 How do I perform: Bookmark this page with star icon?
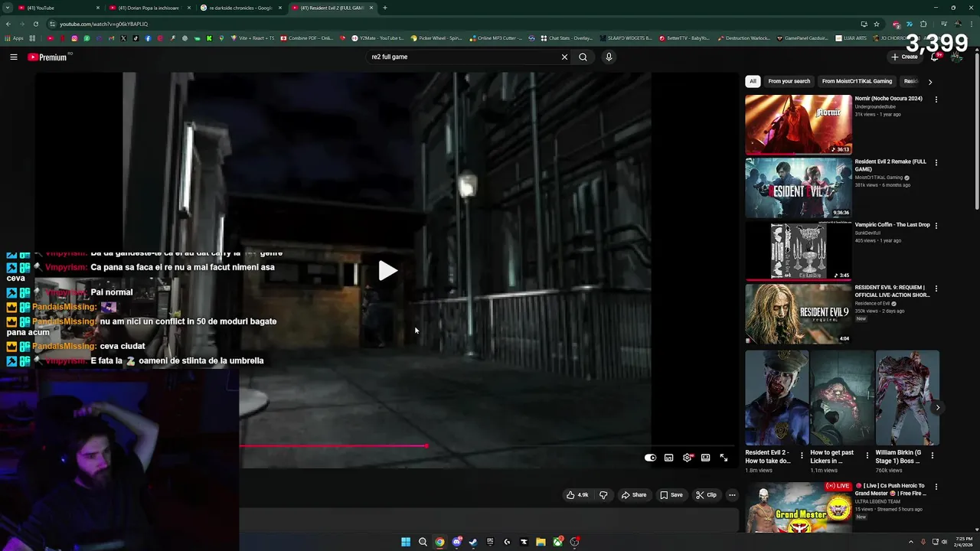[877, 24]
